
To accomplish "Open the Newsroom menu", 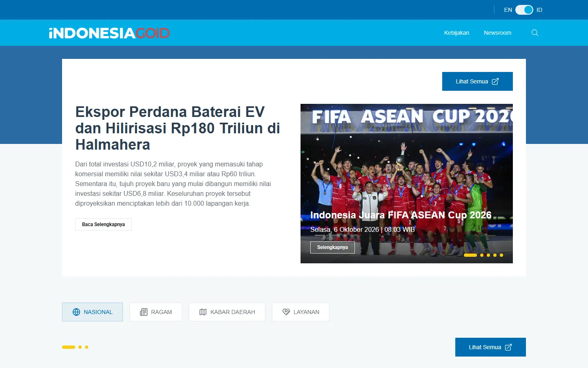I will pos(497,33).
